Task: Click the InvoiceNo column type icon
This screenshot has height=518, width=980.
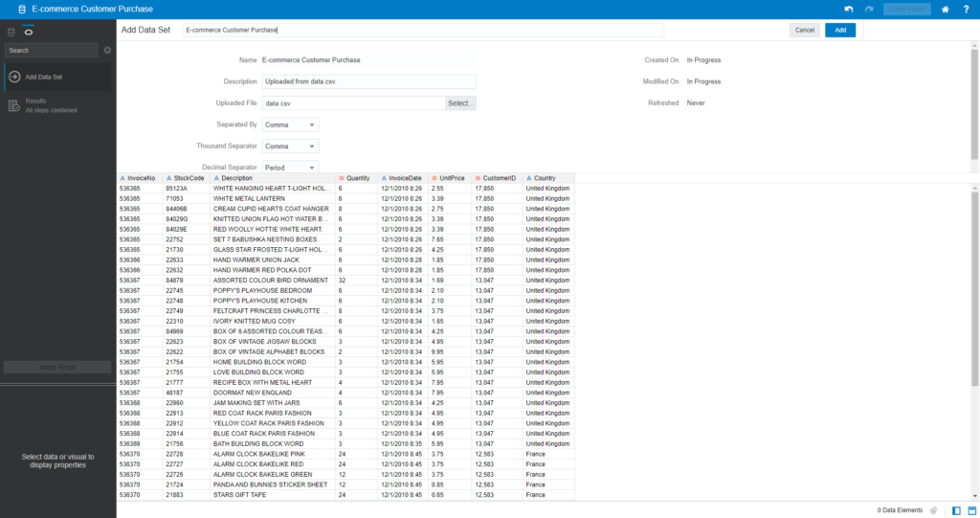Action: [122, 178]
